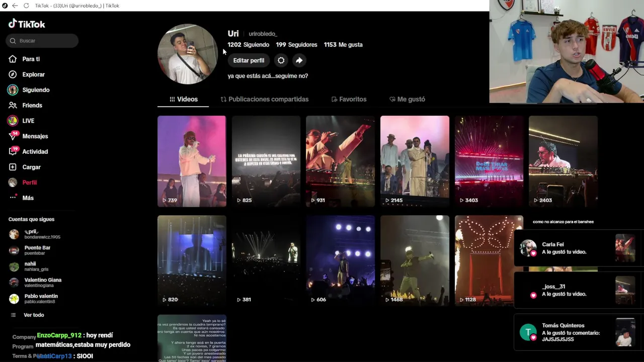Open the Carla Fei like notification
This screenshot has height=362, width=644.
[579, 248]
